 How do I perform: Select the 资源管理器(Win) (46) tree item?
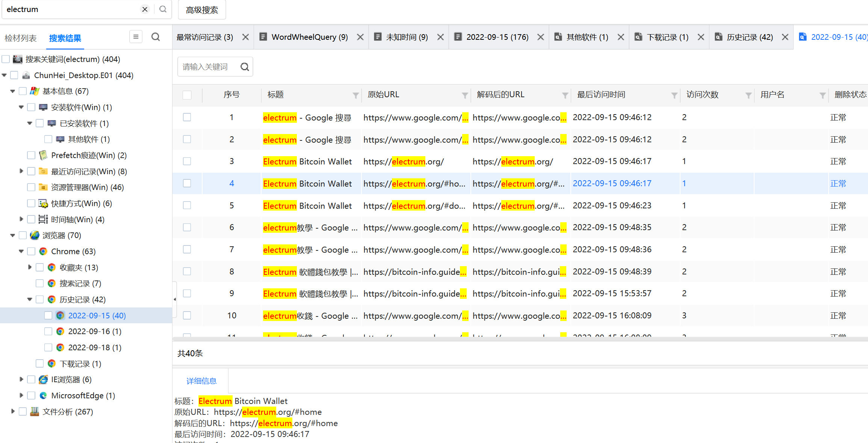click(x=88, y=187)
